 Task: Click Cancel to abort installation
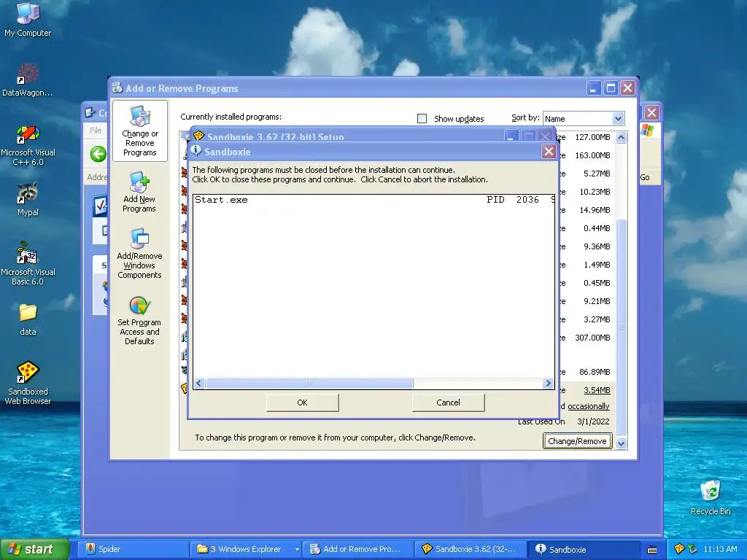(x=448, y=402)
